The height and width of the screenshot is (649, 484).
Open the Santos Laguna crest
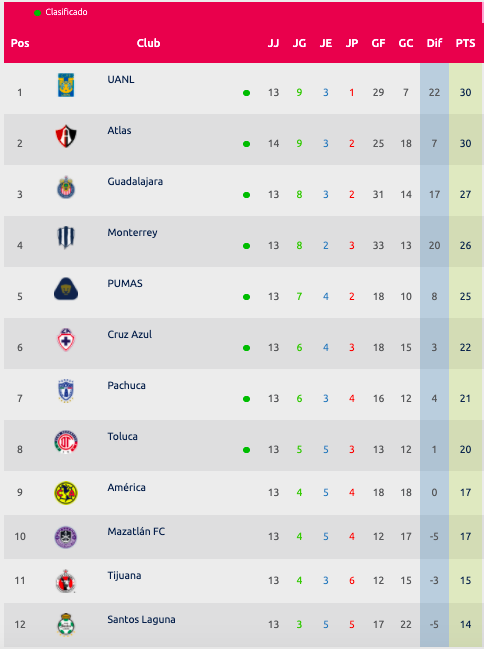click(66, 625)
